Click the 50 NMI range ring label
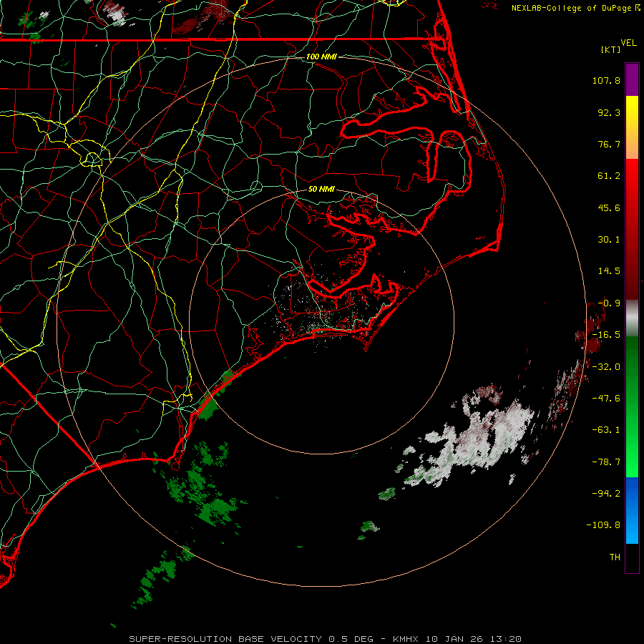 [321, 189]
